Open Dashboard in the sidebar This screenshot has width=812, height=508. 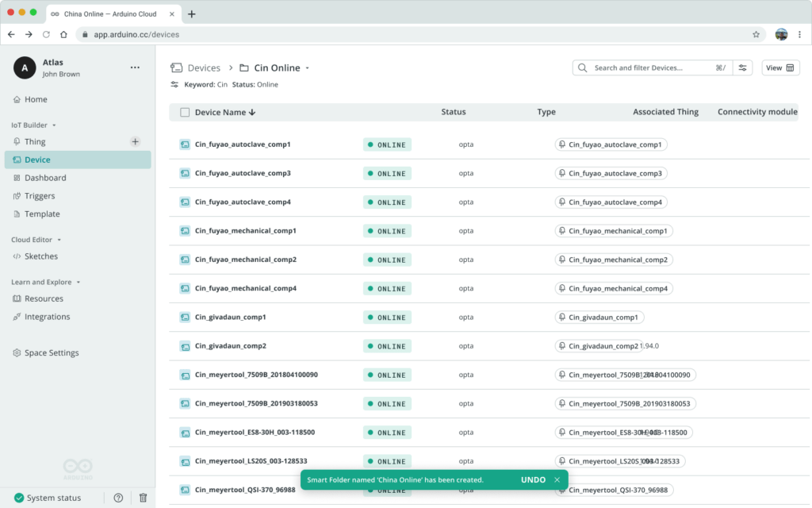point(45,178)
